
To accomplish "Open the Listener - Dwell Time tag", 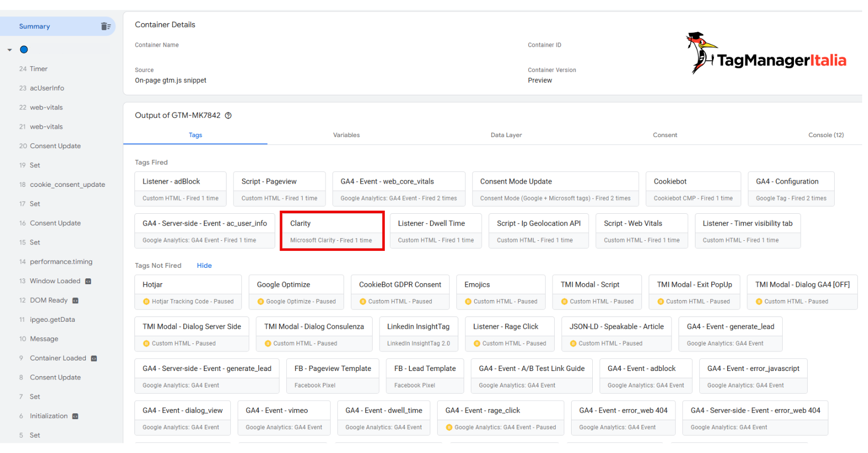I will click(x=436, y=231).
